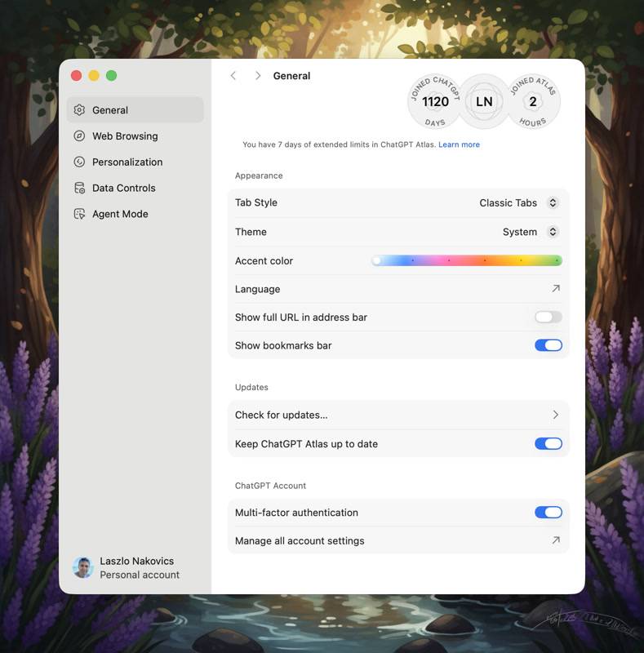Click the Data Controls database icon
Image resolution: width=644 pixels, height=653 pixels.
pos(79,188)
